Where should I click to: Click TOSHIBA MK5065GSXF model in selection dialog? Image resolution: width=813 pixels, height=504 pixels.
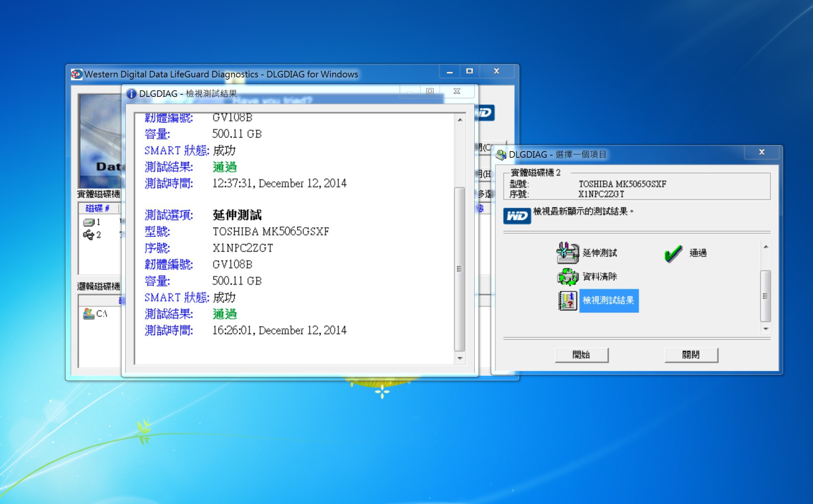click(622, 184)
